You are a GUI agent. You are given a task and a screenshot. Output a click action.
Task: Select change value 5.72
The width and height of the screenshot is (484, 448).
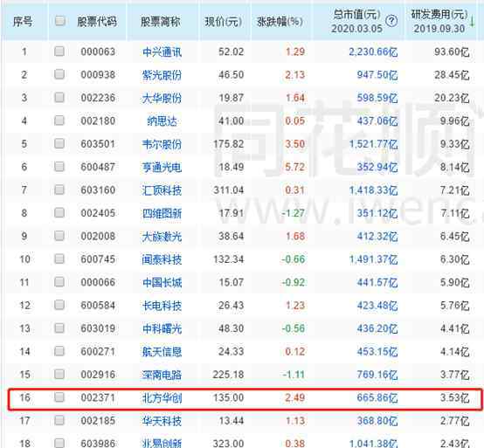pyautogui.click(x=294, y=167)
